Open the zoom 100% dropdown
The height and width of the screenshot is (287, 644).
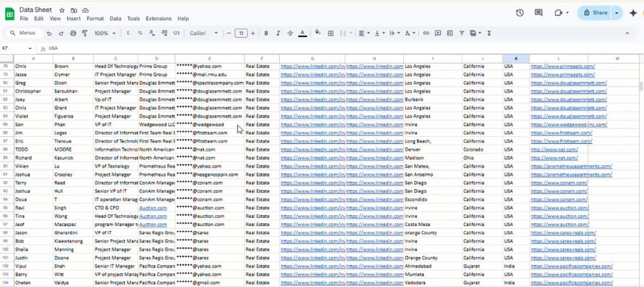pyautogui.click(x=105, y=33)
